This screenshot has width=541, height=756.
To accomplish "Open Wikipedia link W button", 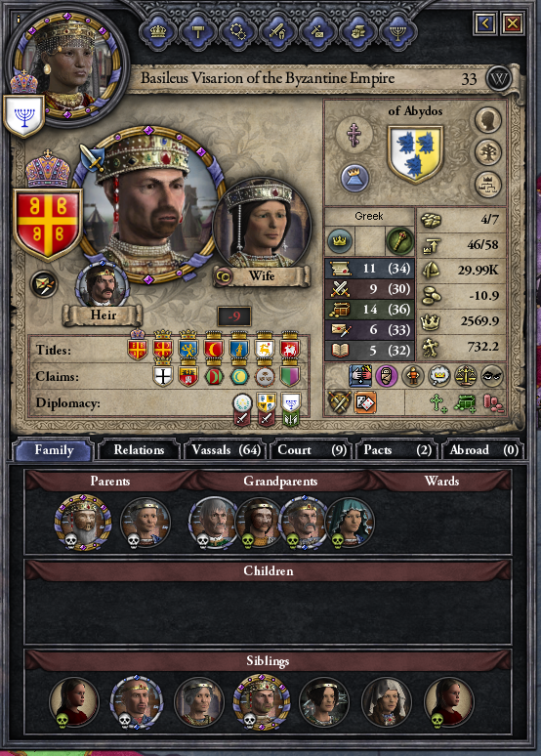I will tap(499, 78).
